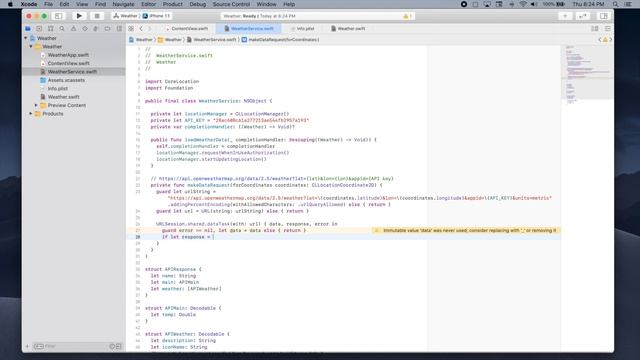640x360 pixels.
Task: Click the immutable value 'data' warning banner
Action: (466, 231)
